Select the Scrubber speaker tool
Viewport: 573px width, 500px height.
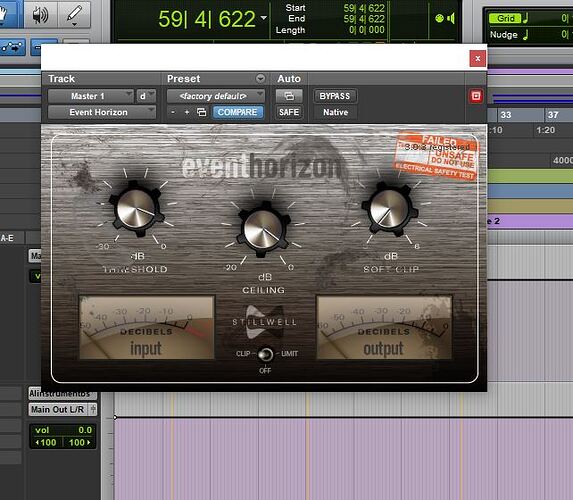tap(40, 14)
